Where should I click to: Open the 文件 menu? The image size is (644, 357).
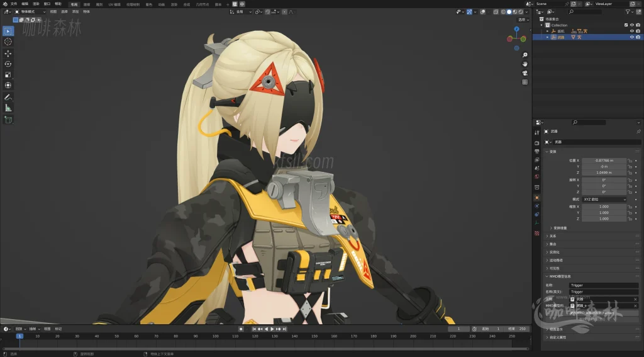pyautogui.click(x=14, y=4)
